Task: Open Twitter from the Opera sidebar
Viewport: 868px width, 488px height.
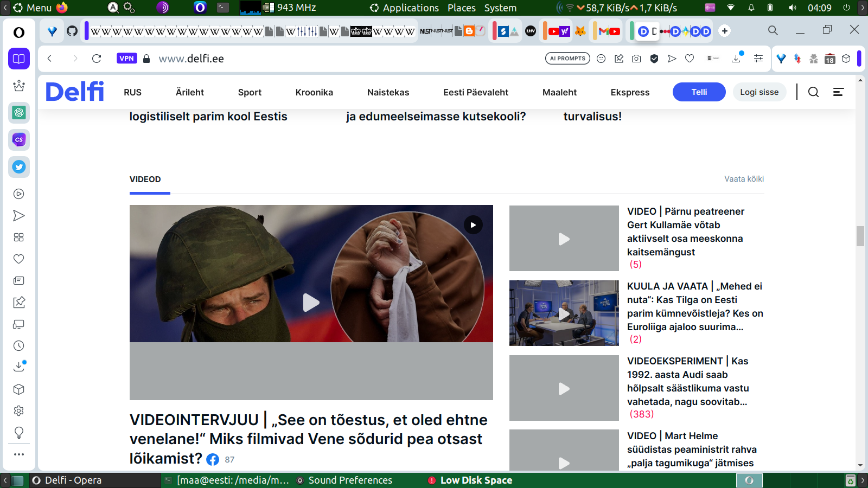Action: [19, 167]
